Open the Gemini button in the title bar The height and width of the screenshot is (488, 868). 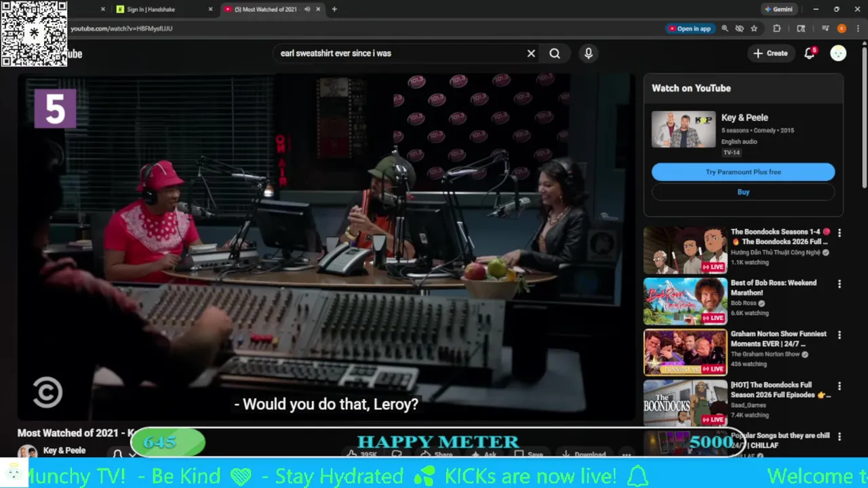click(778, 9)
